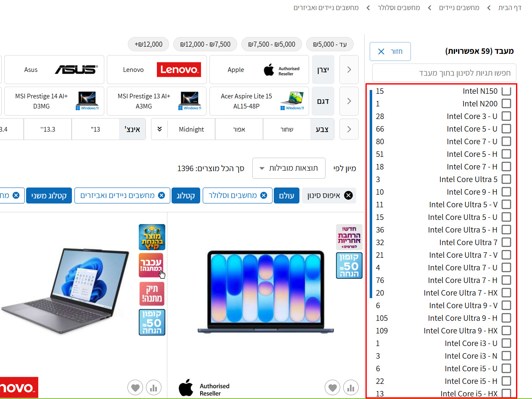Add MacBook to favorites with heart icon
The image size is (532, 399).
[x=332, y=387]
